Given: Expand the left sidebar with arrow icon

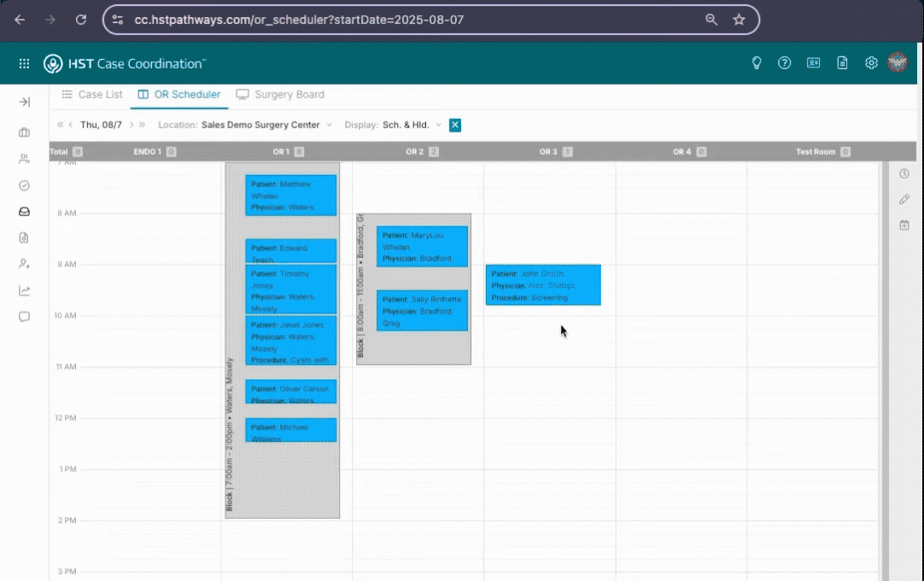Looking at the screenshot, I should point(24,102).
